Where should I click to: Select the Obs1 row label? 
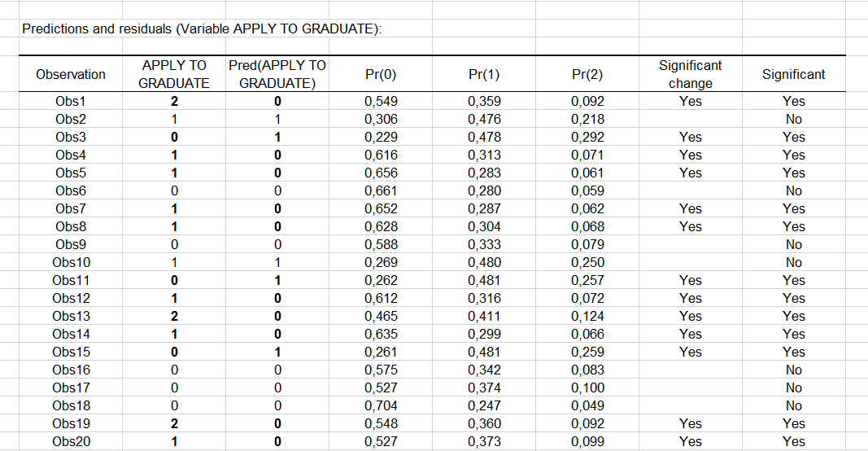(x=71, y=102)
